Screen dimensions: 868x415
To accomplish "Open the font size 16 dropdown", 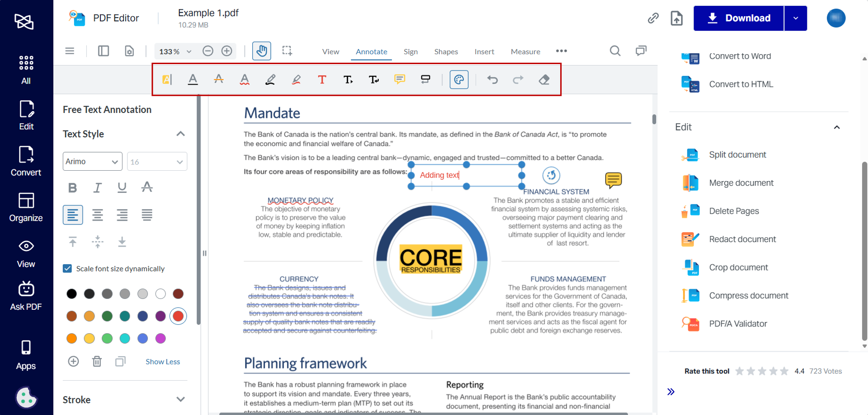I will 157,162.
